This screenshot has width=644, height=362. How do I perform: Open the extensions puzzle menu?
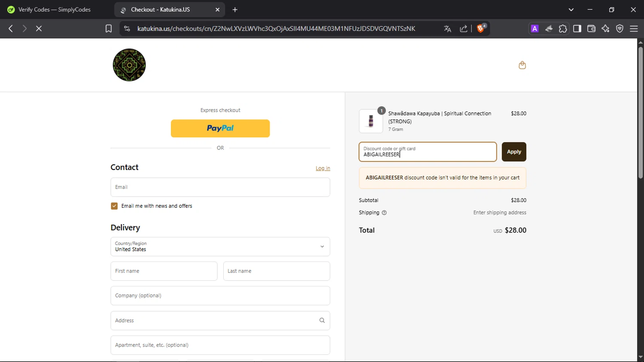pyautogui.click(x=563, y=29)
